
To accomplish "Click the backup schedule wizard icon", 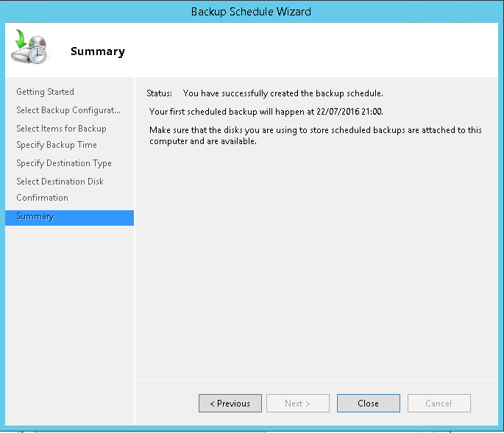I will [x=29, y=46].
